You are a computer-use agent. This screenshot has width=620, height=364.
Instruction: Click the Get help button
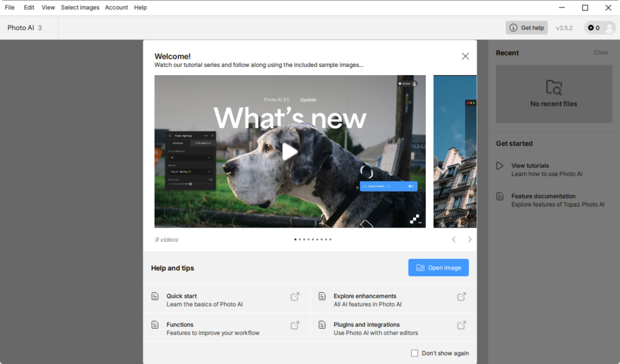[526, 28]
